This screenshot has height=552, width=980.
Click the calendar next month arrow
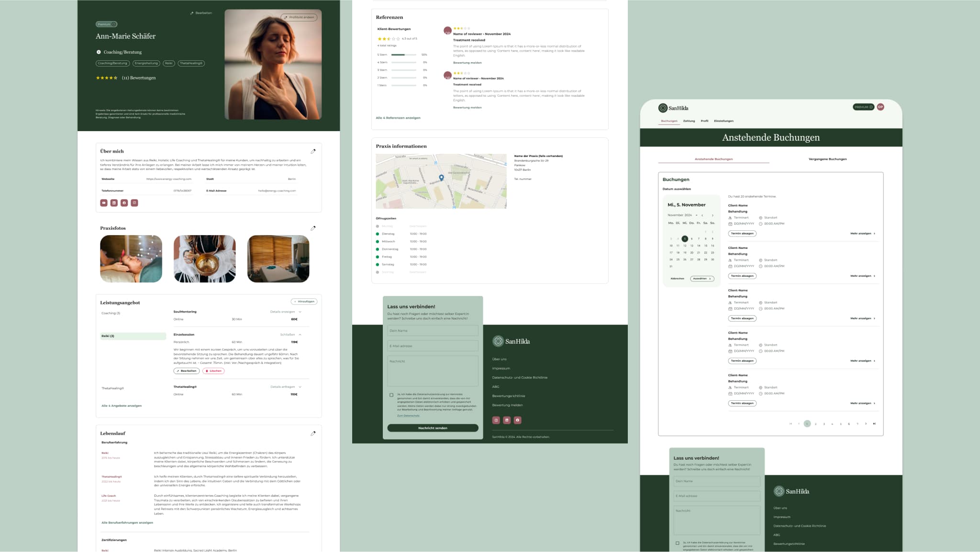click(713, 215)
